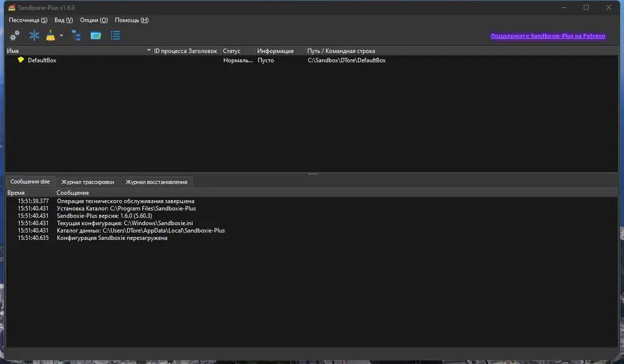Switch to the Журнал трассировки tab
624x364 pixels.
pos(87,182)
